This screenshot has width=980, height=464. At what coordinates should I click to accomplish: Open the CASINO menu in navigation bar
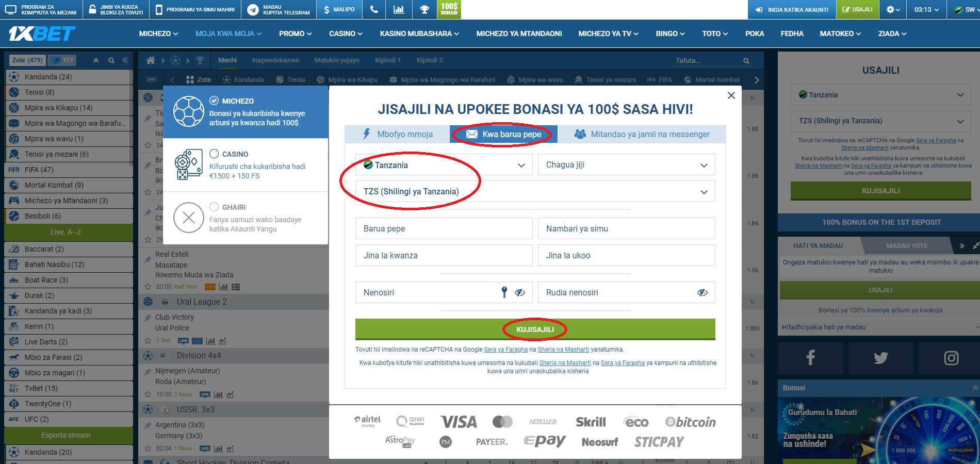pyautogui.click(x=346, y=34)
